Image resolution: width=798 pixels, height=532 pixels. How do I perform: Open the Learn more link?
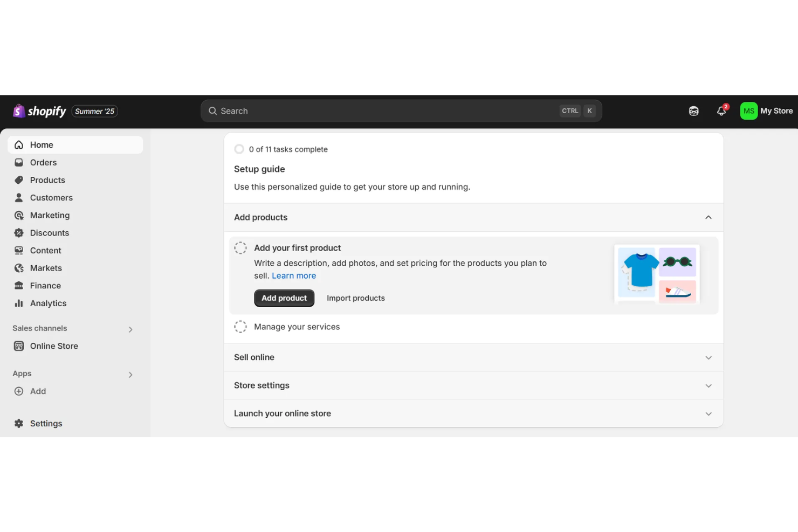pos(293,275)
